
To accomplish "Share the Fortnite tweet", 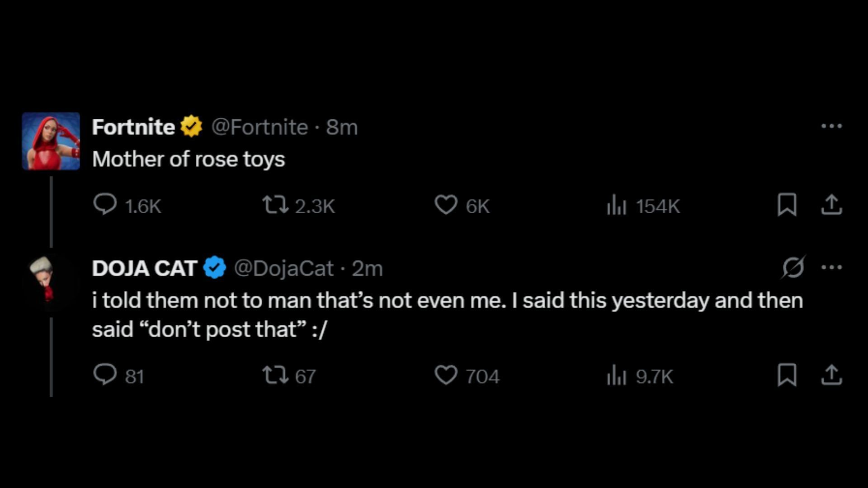I will [831, 205].
